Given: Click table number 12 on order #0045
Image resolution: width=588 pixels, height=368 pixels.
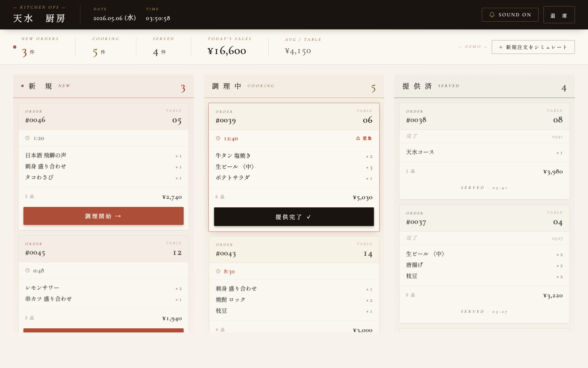Looking at the screenshot, I should pyautogui.click(x=177, y=253).
